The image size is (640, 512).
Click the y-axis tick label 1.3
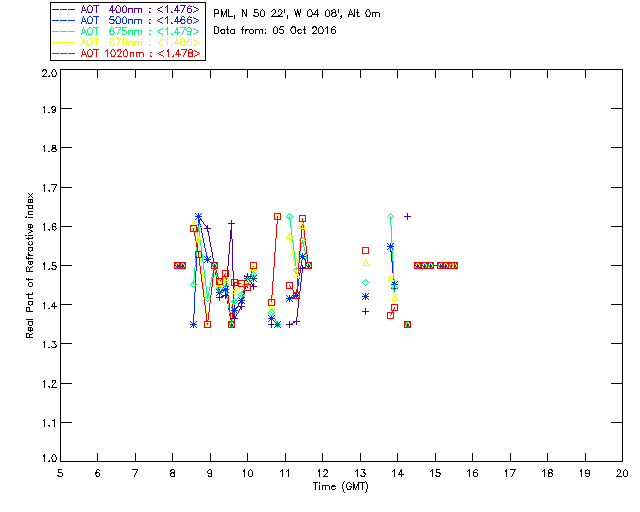click(49, 344)
